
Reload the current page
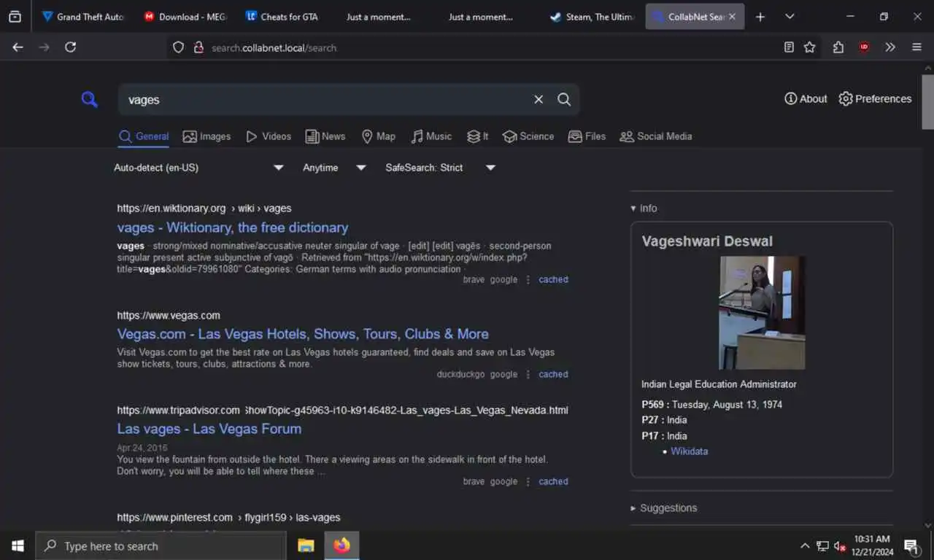(x=70, y=47)
